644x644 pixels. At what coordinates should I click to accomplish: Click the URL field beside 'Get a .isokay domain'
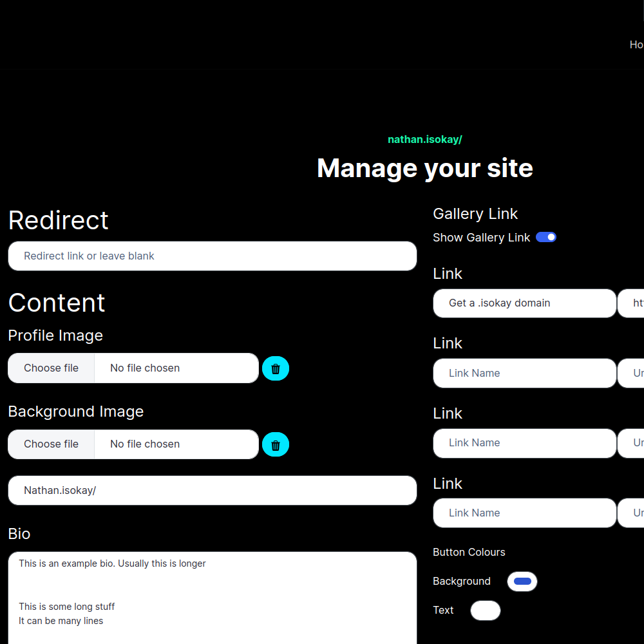[x=632, y=303]
